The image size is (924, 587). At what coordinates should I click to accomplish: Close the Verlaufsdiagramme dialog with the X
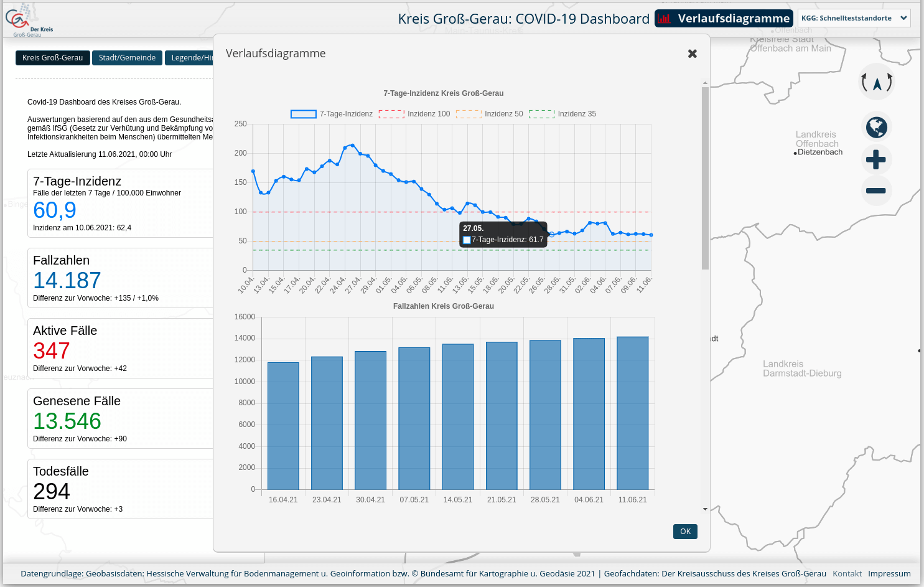pos(692,54)
